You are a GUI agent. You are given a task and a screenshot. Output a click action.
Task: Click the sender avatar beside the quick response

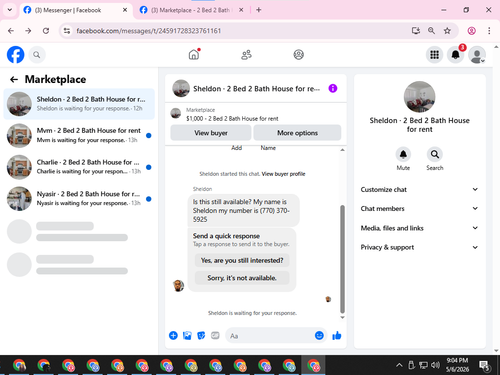178,286
